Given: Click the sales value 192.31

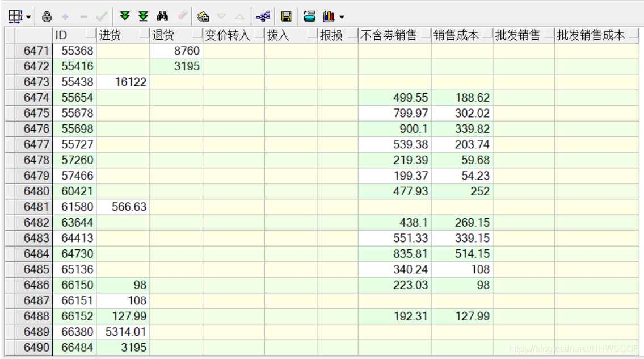Looking at the screenshot, I should (x=395, y=316).
